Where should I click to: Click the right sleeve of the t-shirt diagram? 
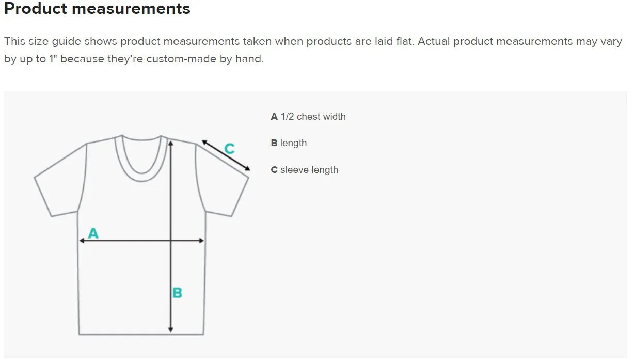click(x=223, y=179)
